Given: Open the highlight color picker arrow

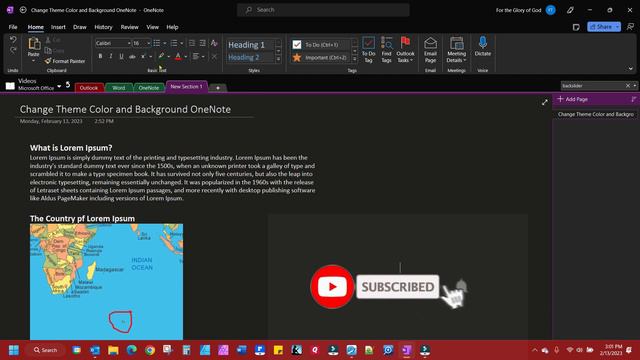Looking at the screenshot, I should coord(168,57).
